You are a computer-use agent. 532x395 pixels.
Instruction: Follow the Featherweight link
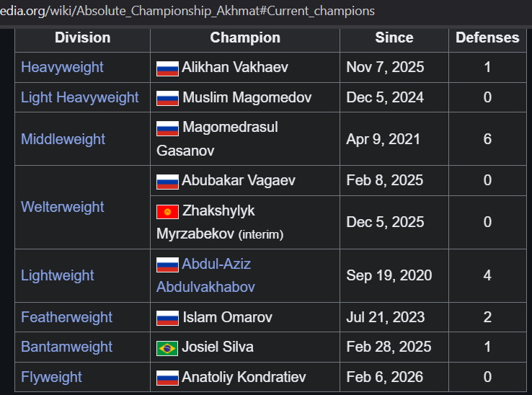(66, 317)
